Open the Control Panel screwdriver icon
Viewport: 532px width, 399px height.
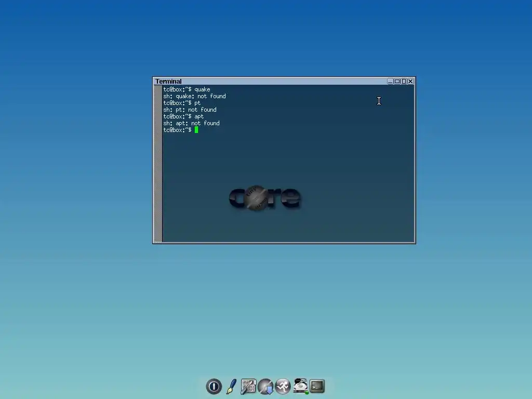tap(248, 387)
